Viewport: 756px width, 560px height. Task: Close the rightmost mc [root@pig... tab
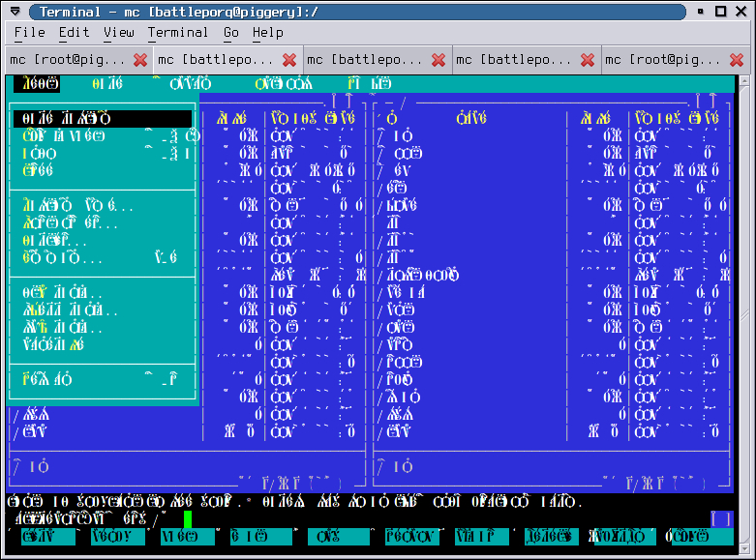[x=737, y=60]
